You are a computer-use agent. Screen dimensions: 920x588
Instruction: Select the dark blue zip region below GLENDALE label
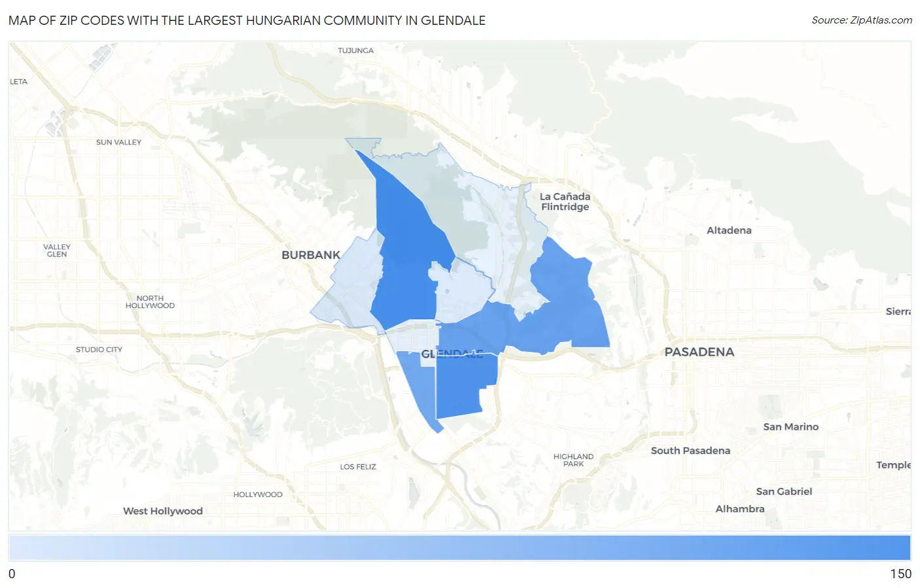[x=465, y=386]
